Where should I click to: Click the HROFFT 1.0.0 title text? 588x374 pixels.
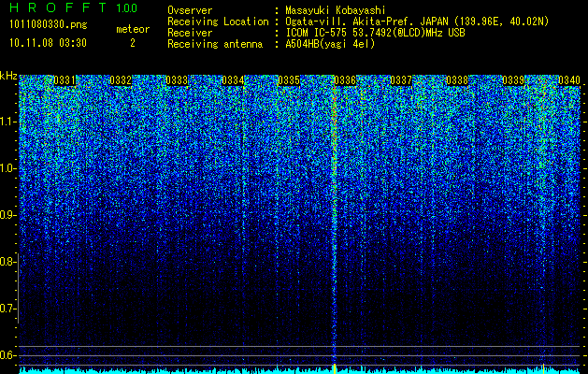click(x=74, y=7)
